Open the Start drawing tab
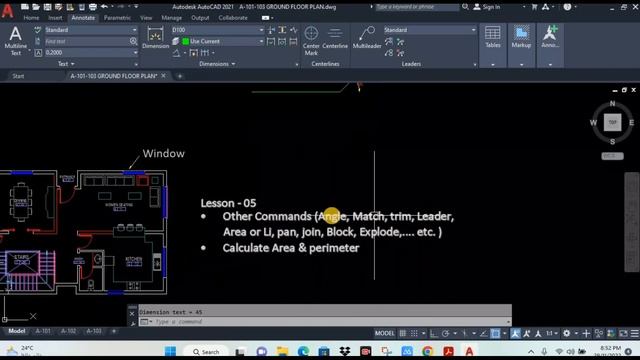The image size is (640, 360). coord(18,76)
